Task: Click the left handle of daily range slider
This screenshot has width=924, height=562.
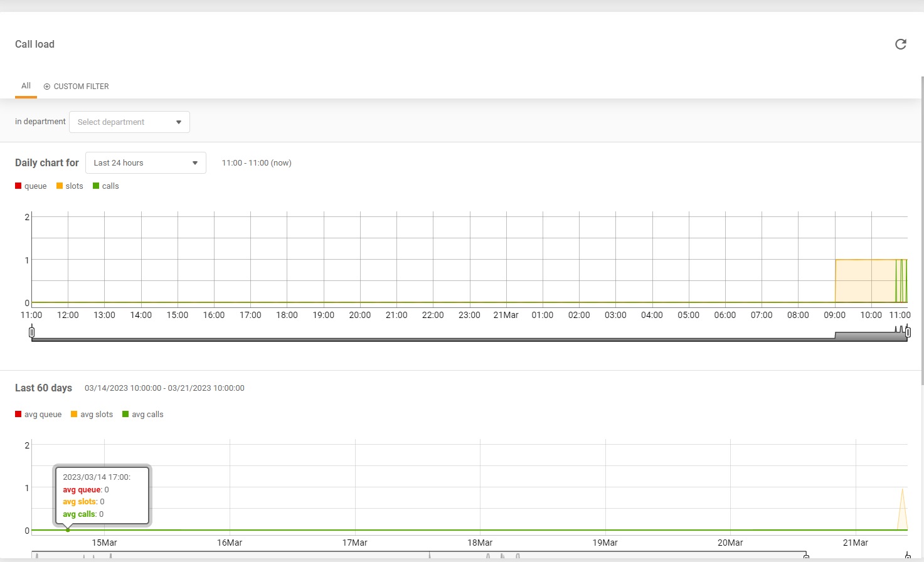Action: [32, 332]
